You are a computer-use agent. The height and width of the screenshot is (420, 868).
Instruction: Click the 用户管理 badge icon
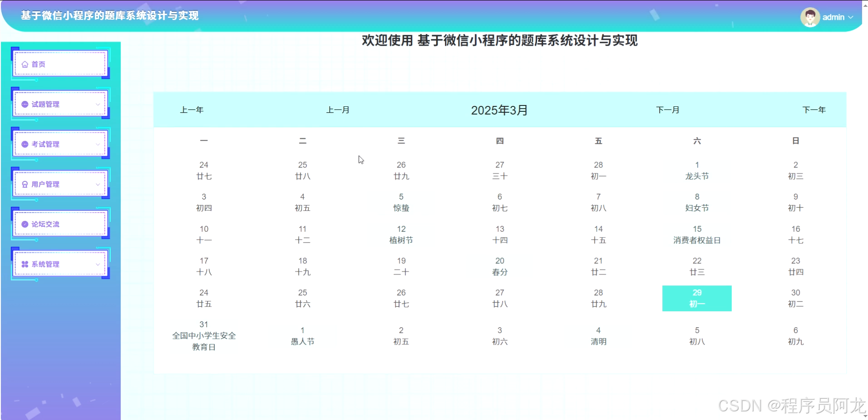pos(25,184)
